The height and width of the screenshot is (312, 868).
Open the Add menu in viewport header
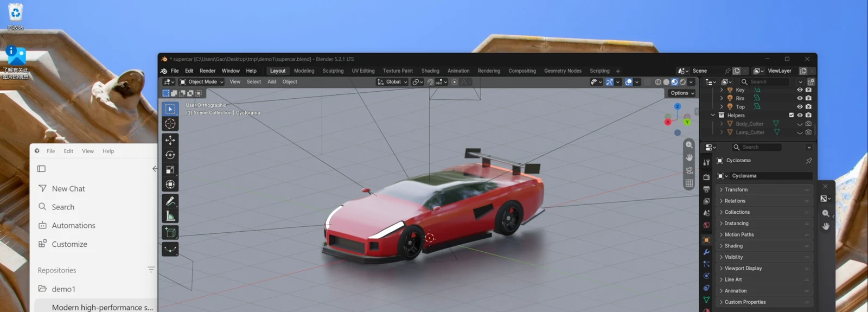[272, 82]
